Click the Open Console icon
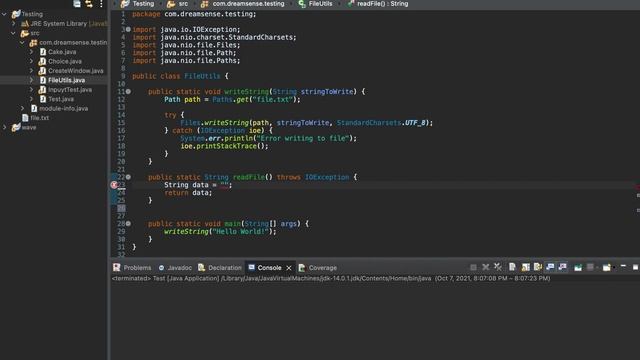Viewport: 640px width, 360px height. [607, 267]
